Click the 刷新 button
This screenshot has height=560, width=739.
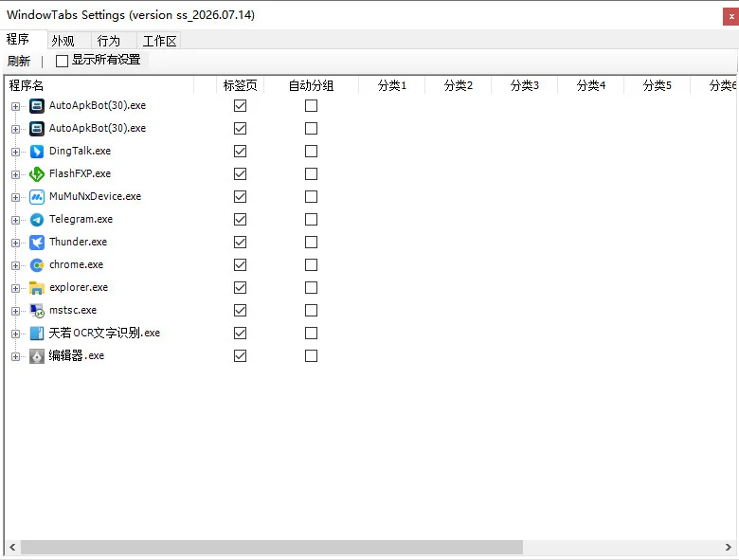pyautogui.click(x=19, y=62)
